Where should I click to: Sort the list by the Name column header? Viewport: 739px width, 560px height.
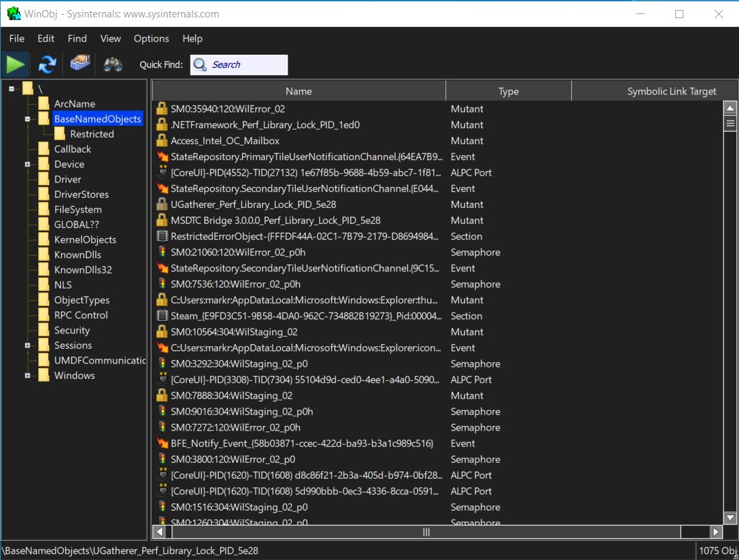coord(299,91)
